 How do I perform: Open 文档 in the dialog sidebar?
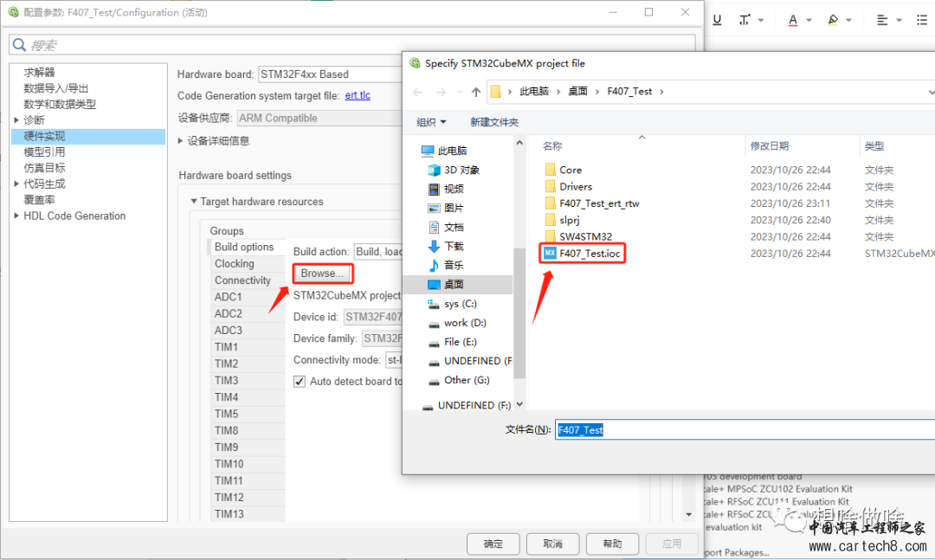tap(447, 228)
